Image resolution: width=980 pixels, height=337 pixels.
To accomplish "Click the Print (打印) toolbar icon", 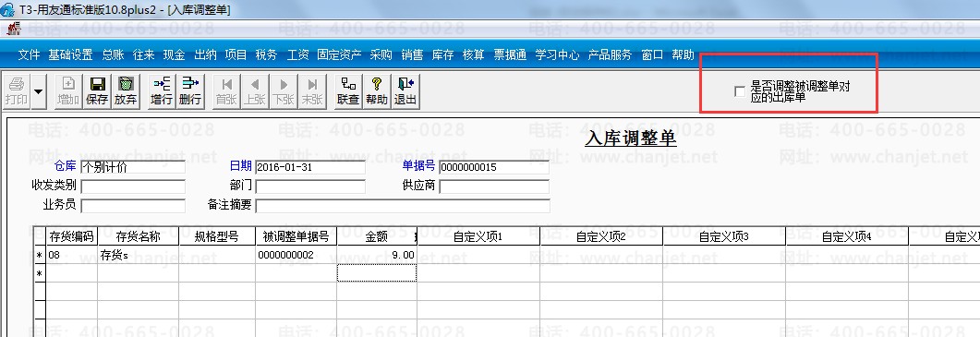I will (17, 91).
